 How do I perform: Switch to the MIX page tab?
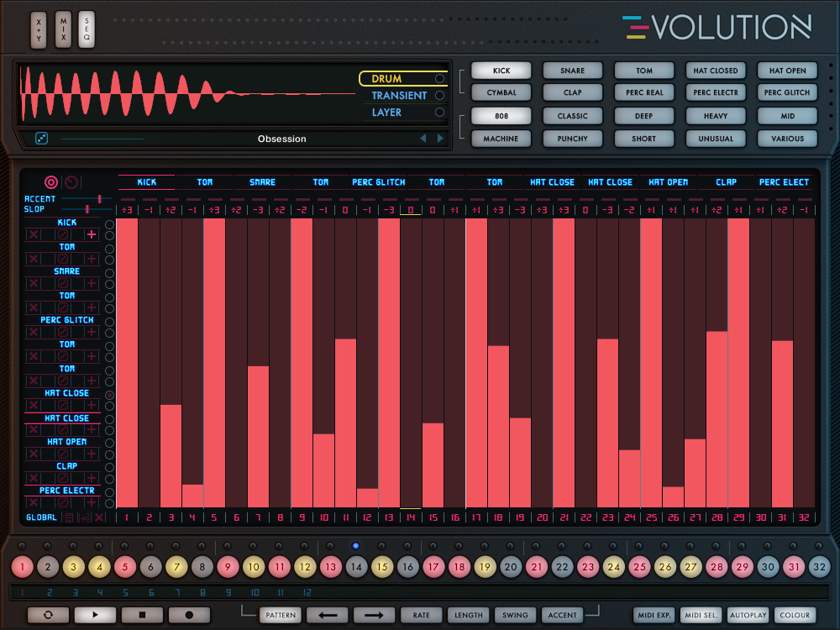64,29
